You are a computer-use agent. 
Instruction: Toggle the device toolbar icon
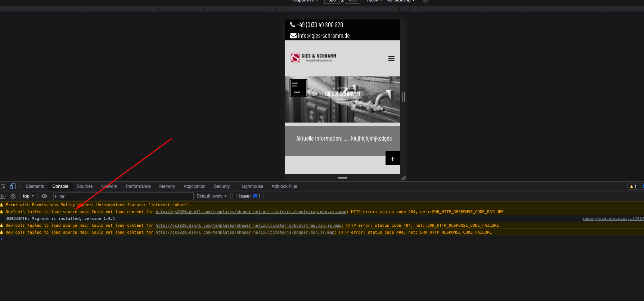[13, 186]
